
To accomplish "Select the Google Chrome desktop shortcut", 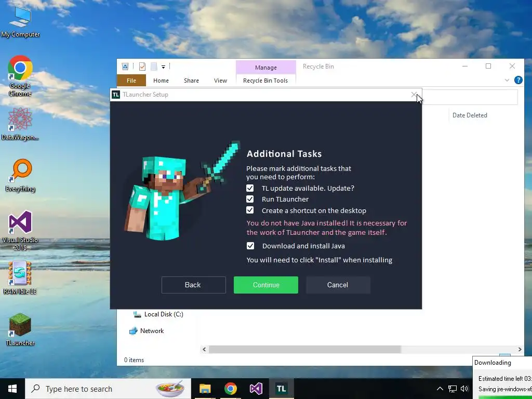I will click(x=20, y=75).
